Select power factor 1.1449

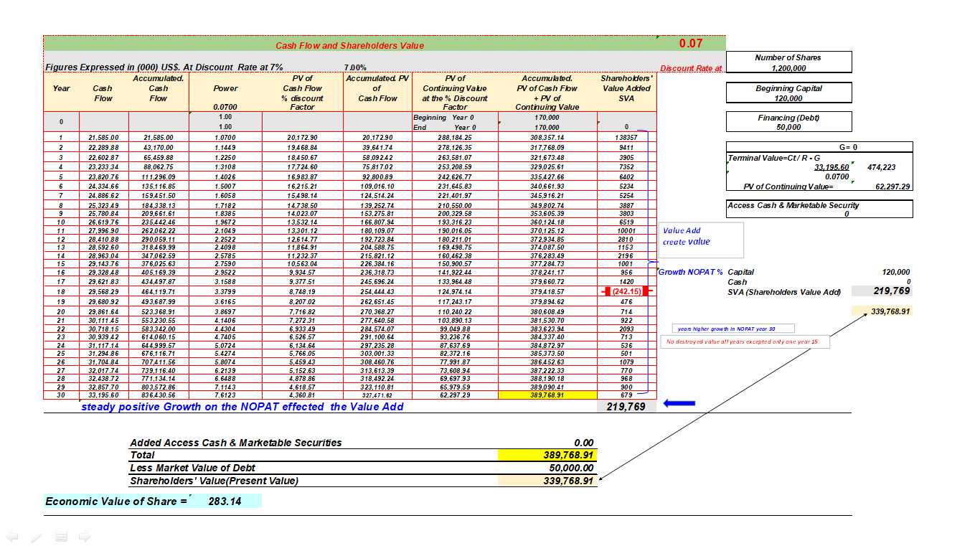pyautogui.click(x=225, y=146)
